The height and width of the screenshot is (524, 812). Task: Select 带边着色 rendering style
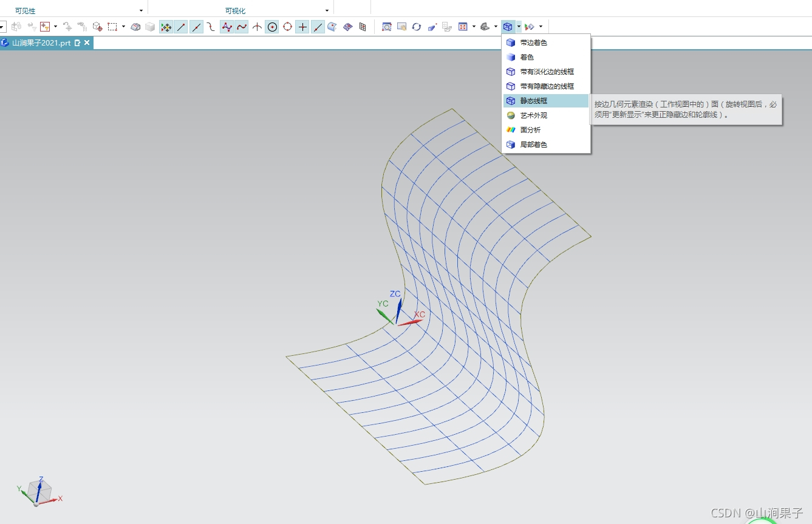(546, 43)
